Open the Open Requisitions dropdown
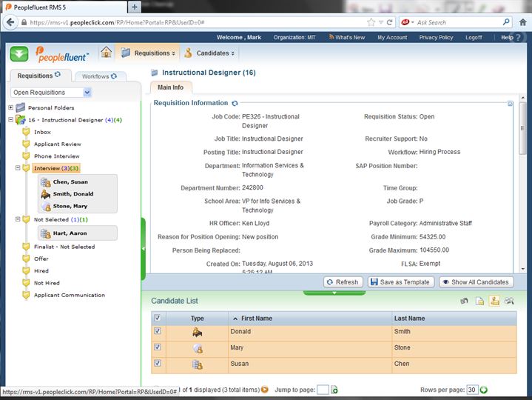The height and width of the screenshot is (400, 532). [x=87, y=93]
